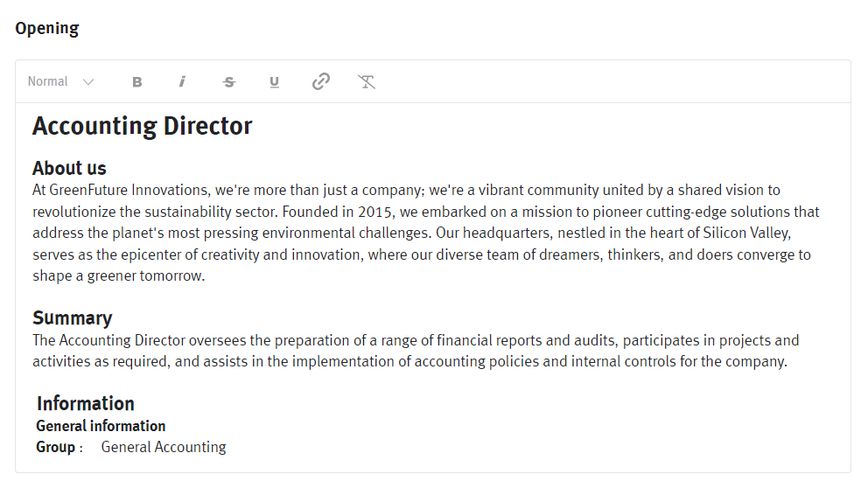The image size is (868, 488).
Task: Apply strikethrough formatting
Action: pyautogui.click(x=229, y=82)
